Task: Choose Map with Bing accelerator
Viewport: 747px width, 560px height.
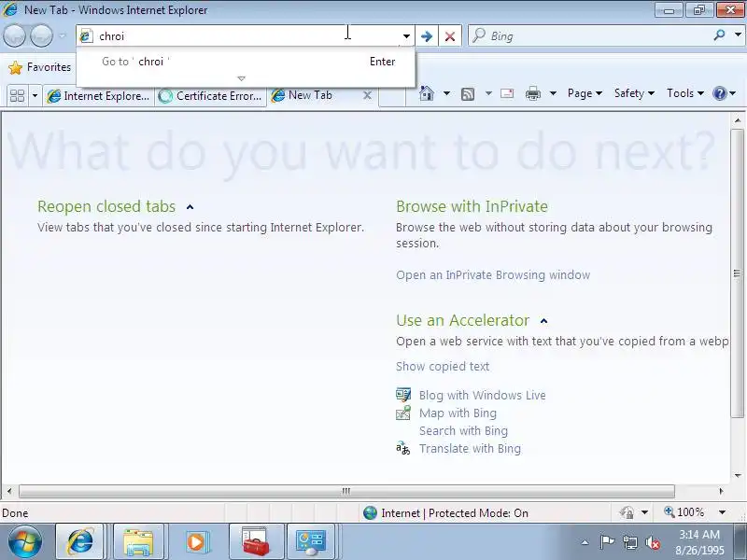Action: tap(458, 413)
